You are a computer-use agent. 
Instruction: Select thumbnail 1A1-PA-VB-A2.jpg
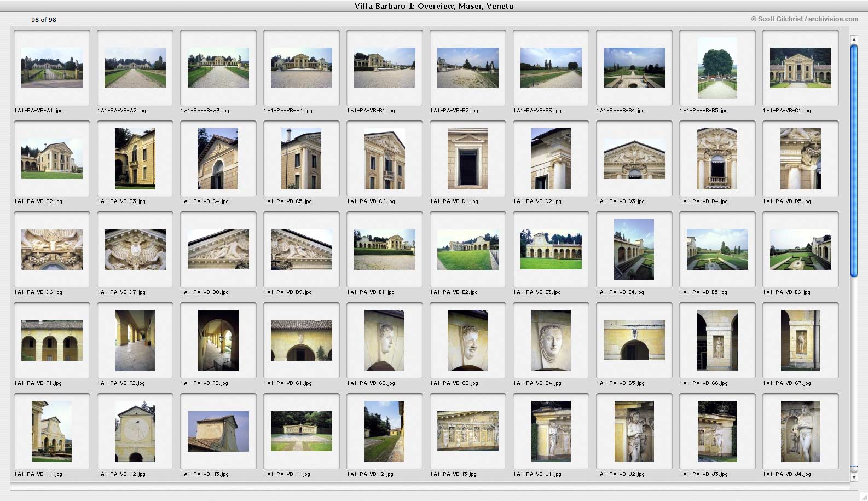click(135, 68)
